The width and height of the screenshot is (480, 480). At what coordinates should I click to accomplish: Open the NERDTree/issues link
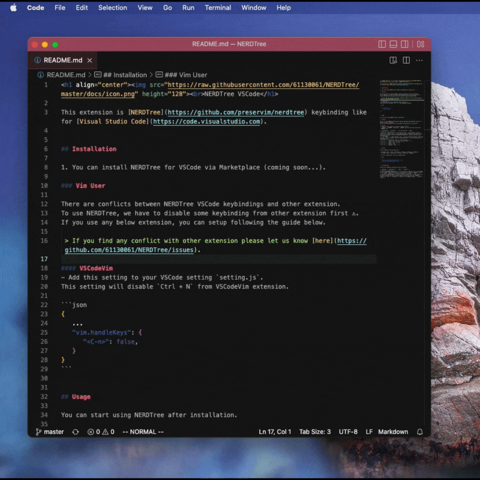[129, 250]
